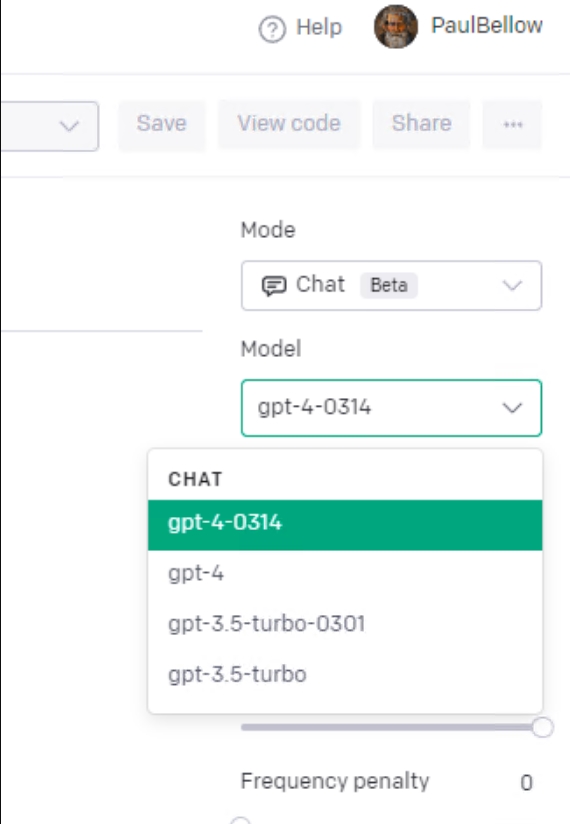Open View code

[x=289, y=124]
